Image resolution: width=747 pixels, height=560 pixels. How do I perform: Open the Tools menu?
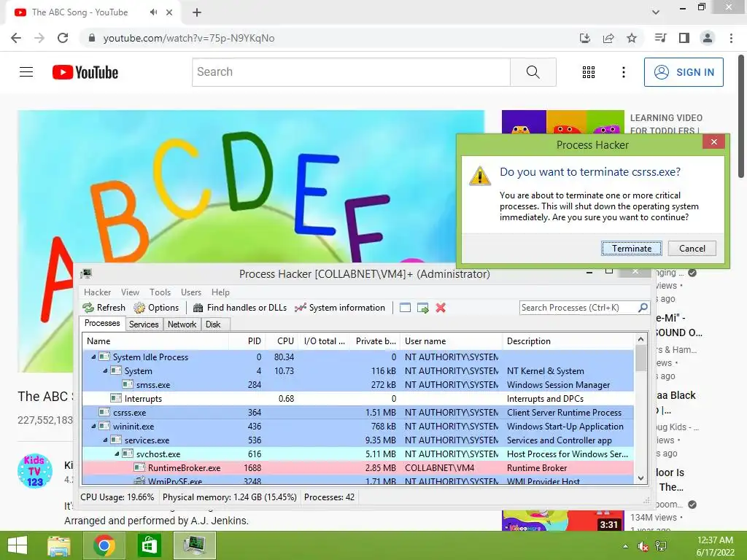pos(160,292)
